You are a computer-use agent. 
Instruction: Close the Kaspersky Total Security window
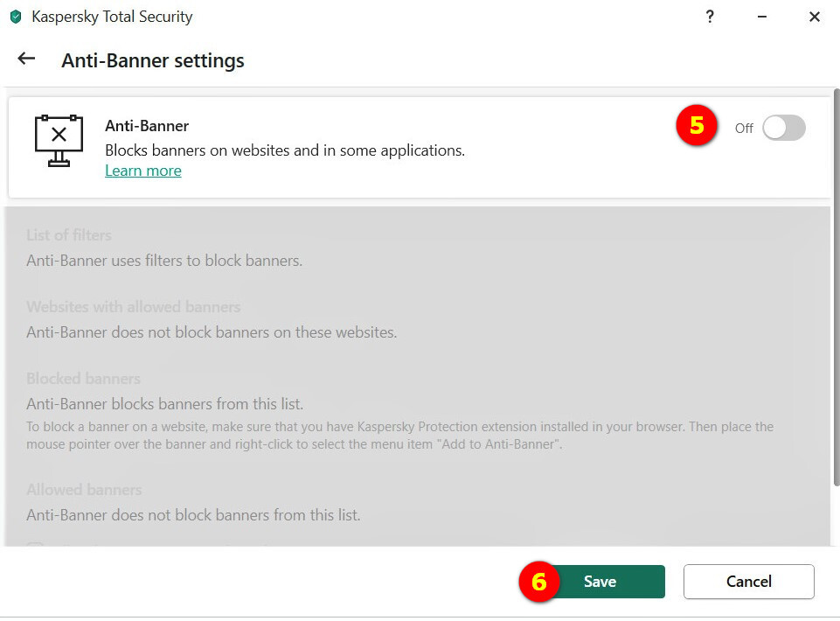[815, 17]
